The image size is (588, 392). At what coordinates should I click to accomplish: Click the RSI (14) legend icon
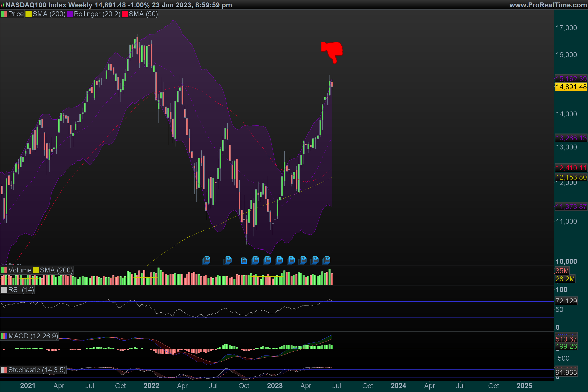click(x=4, y=290)
